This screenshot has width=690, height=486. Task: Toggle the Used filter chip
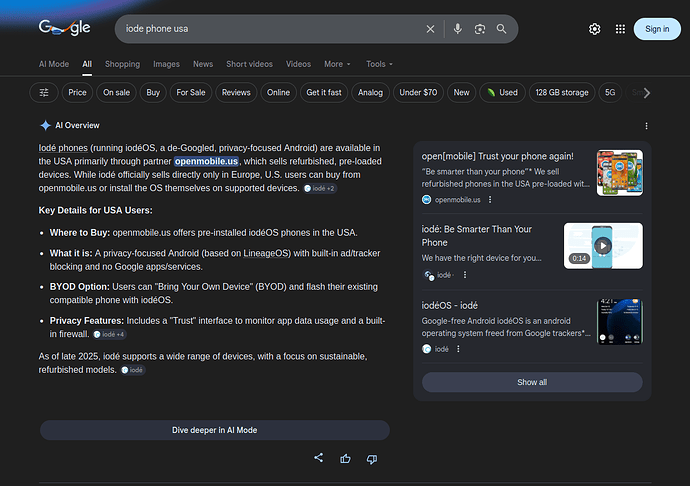pyautogui.click(x=501, y=93)
